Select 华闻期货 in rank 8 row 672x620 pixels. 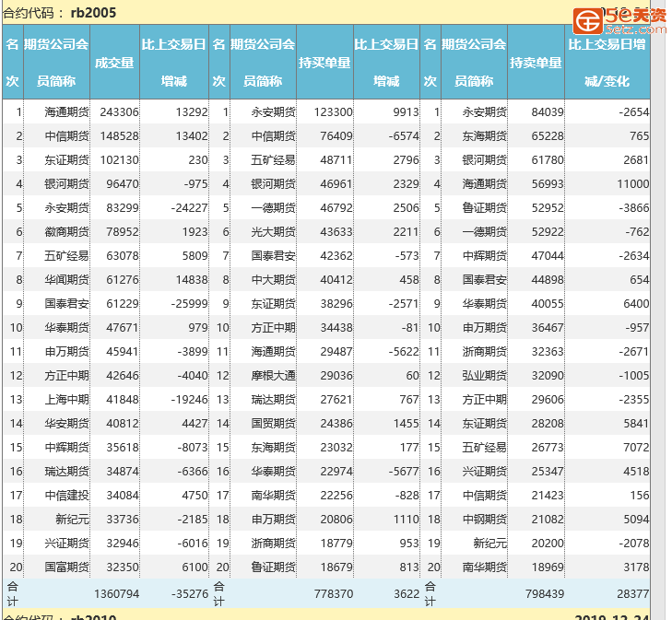pyautogui.click(x=66, y=280)
